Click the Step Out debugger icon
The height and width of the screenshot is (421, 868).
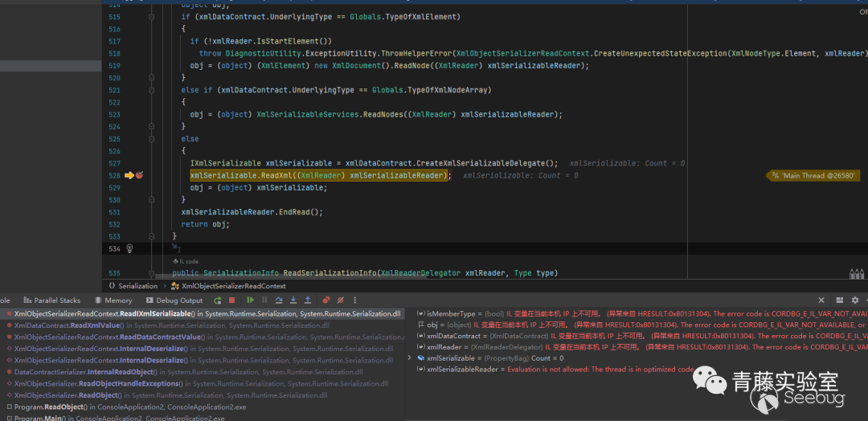[308, 300]
